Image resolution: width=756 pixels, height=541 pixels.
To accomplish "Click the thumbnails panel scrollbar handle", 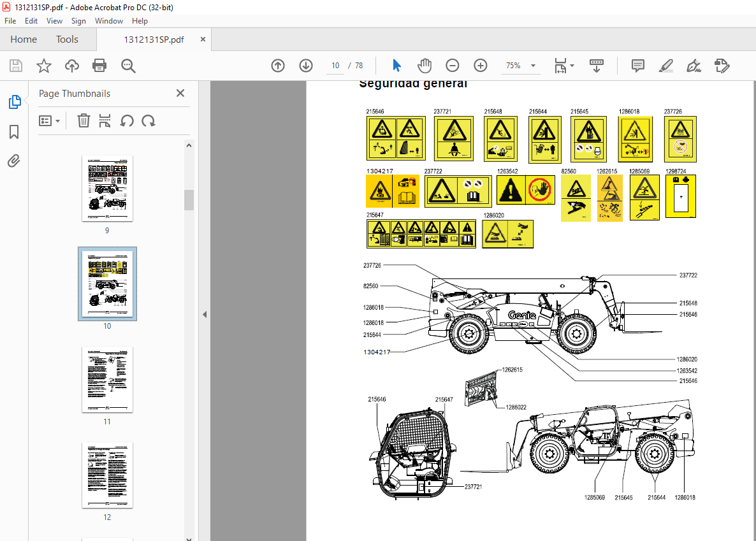I will click(x=189, y=199).
